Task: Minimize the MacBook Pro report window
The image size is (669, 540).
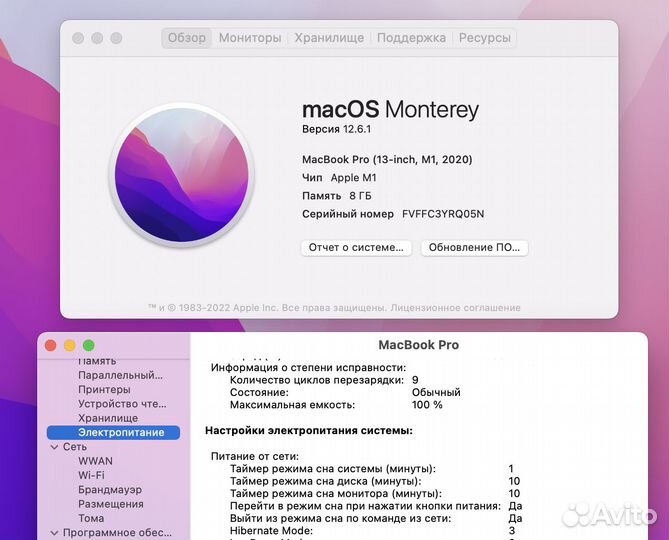Action: pyautogui.click(x=70, y=345)
